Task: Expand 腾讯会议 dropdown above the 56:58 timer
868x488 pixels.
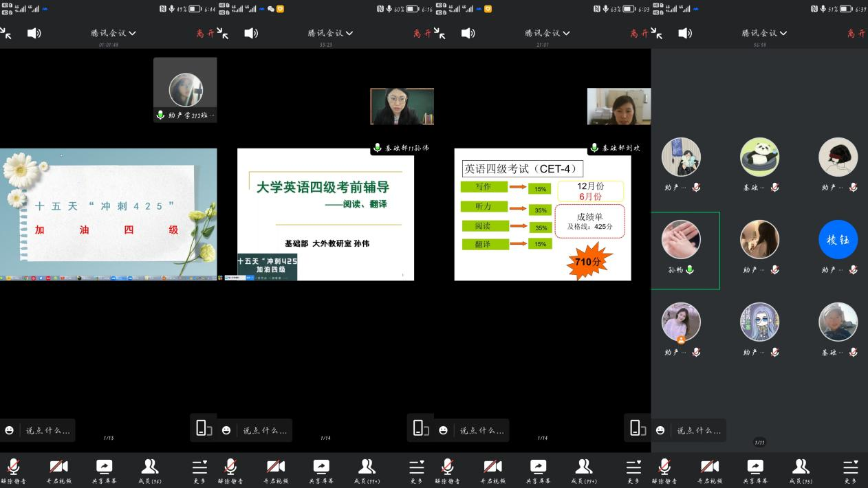Action: (x=764, y=33)
